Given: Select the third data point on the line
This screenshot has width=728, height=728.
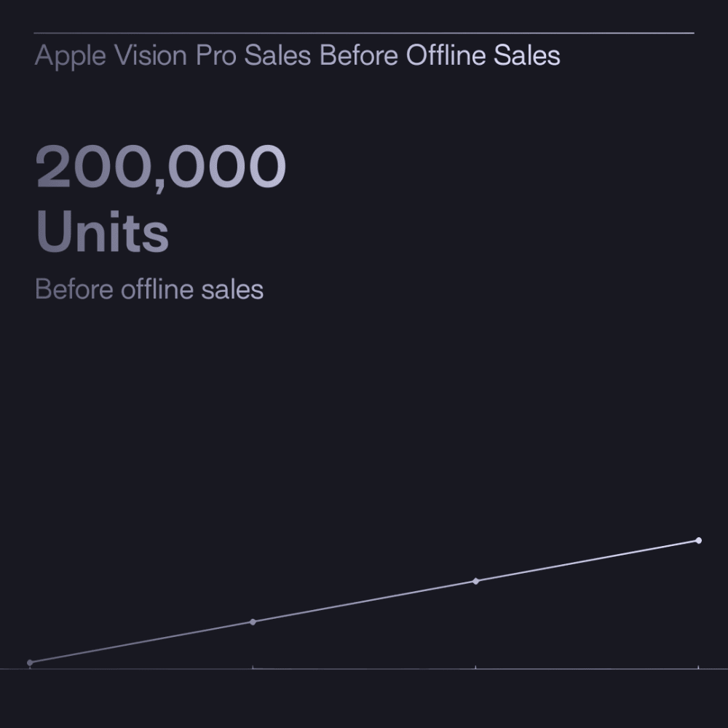Looking at the screenshot, I should (476, 581).
